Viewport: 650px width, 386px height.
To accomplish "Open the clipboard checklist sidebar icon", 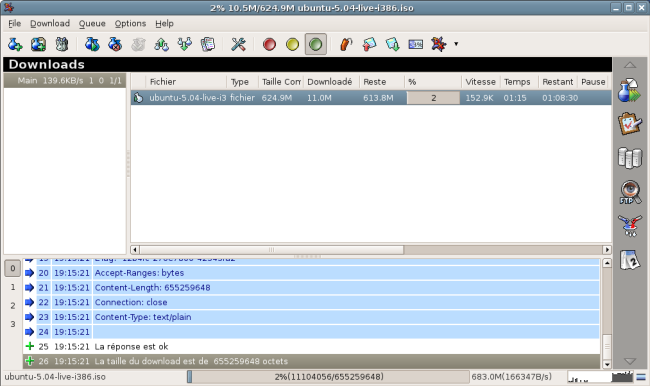I will [630, 124].
